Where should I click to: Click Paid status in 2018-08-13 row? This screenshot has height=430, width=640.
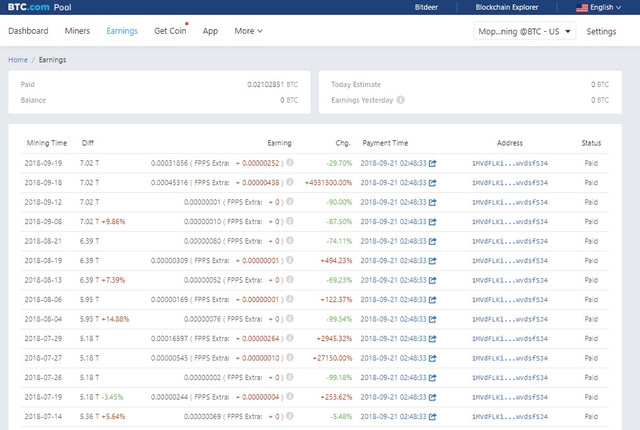pyautogui.click(x=591, y=280)
